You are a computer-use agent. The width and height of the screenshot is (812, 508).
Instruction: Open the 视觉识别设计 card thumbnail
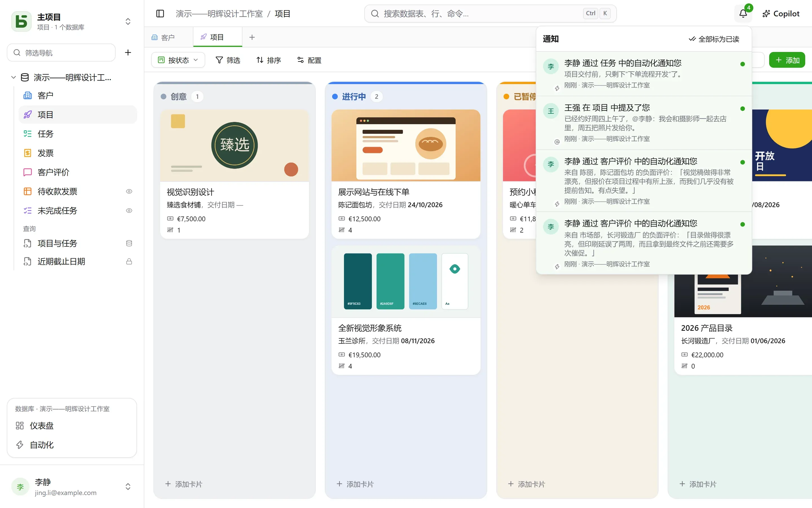(235, 145)
